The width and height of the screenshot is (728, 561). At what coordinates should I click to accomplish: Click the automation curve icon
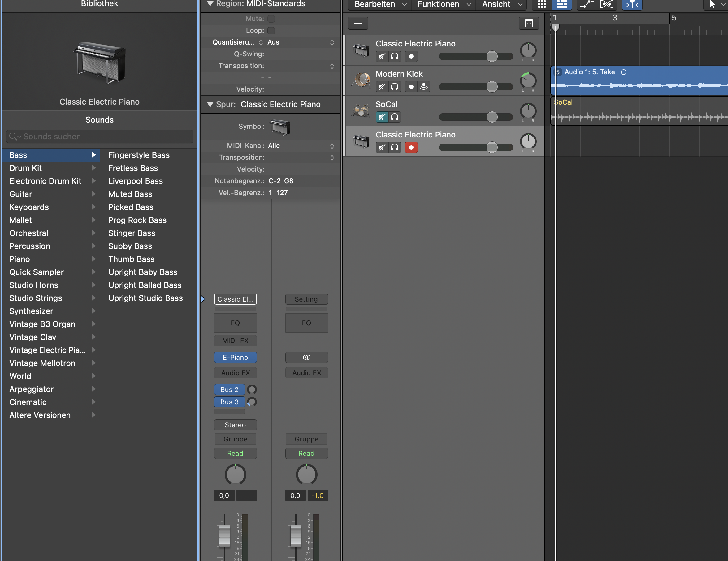click(586, 4)
